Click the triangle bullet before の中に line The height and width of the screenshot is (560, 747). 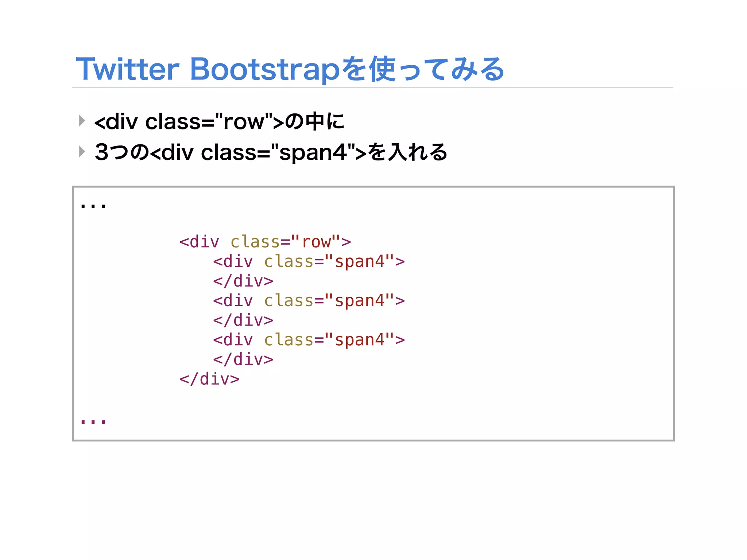click(x=82, y=121)
